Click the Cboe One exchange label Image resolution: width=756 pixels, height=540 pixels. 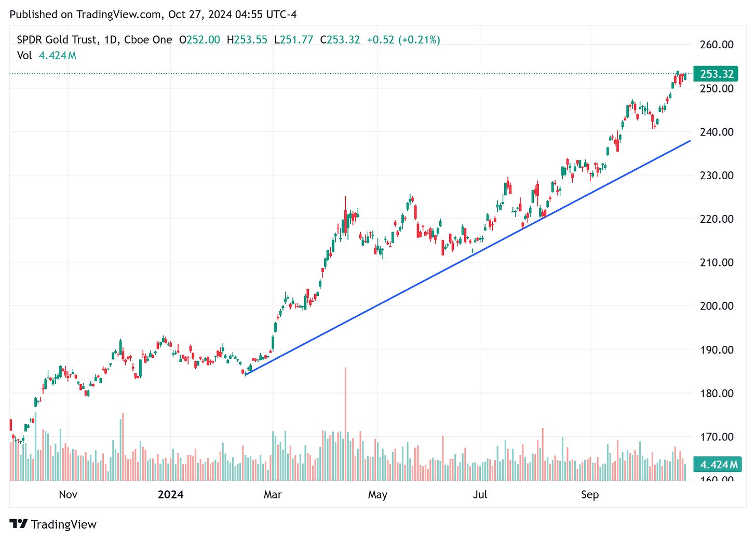pyautogui.click(x=148, y=39)
